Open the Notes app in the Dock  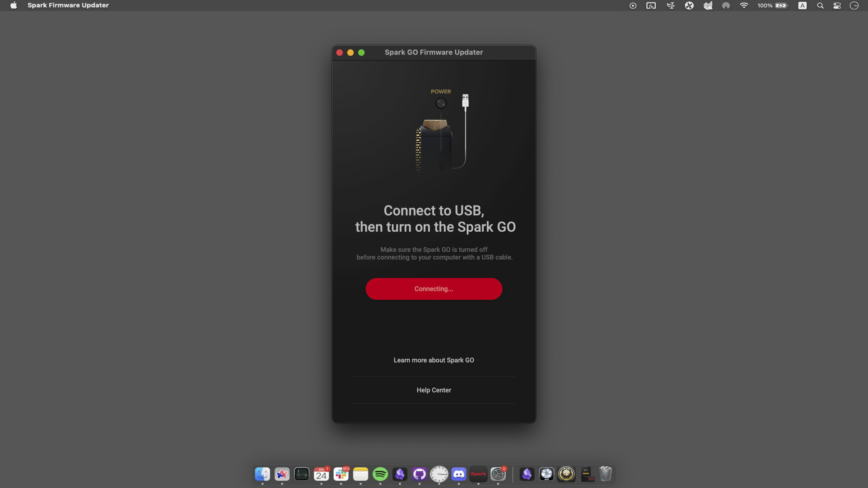pos(361,474)
